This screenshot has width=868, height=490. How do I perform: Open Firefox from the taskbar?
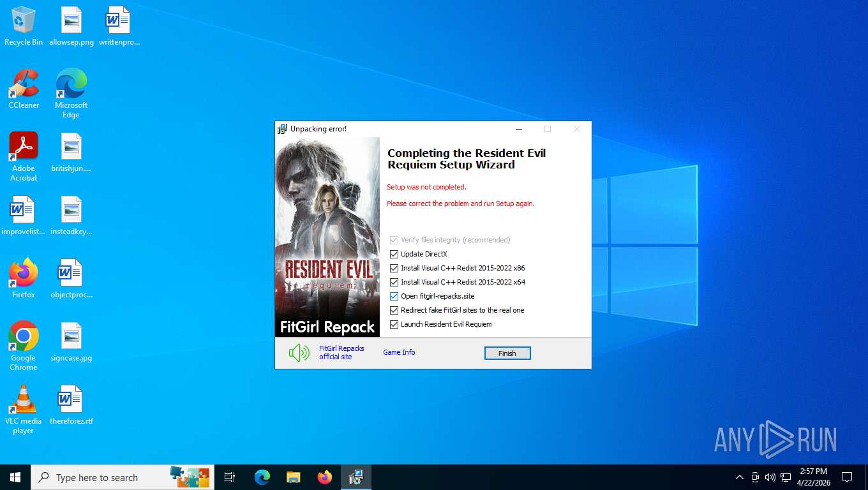click(x=325, y=477)
